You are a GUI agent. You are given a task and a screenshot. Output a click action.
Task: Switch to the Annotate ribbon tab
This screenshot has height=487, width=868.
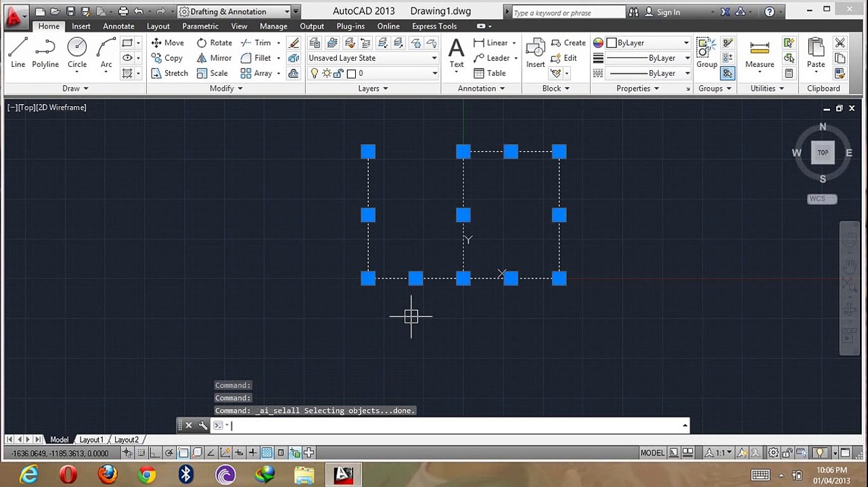118,26
